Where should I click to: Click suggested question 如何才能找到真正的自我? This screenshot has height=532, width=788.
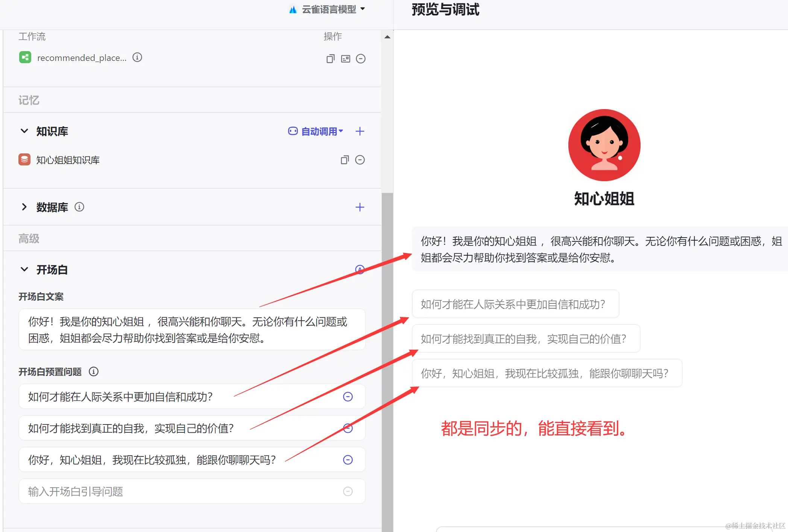(525, 339)
